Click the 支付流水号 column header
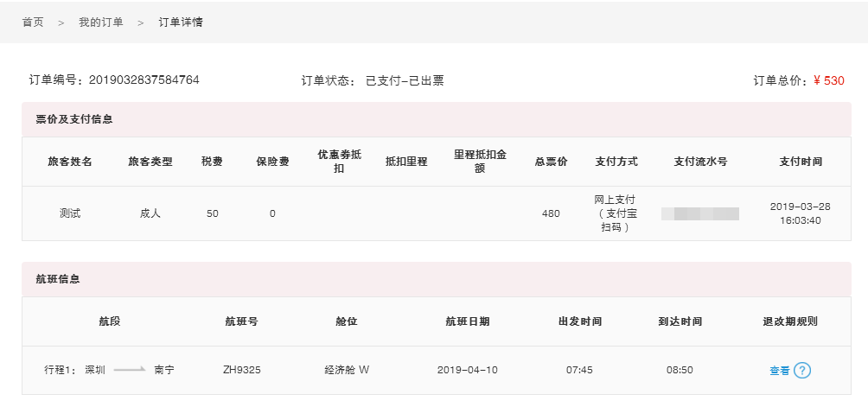868x407 pixels. 700,162
